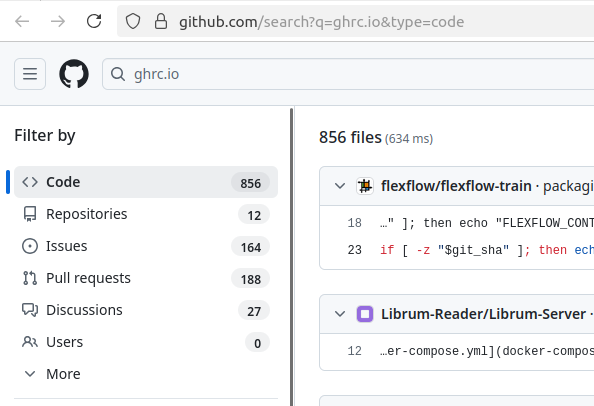
Task: Click the "Filter by" heading
Action: 45,136
